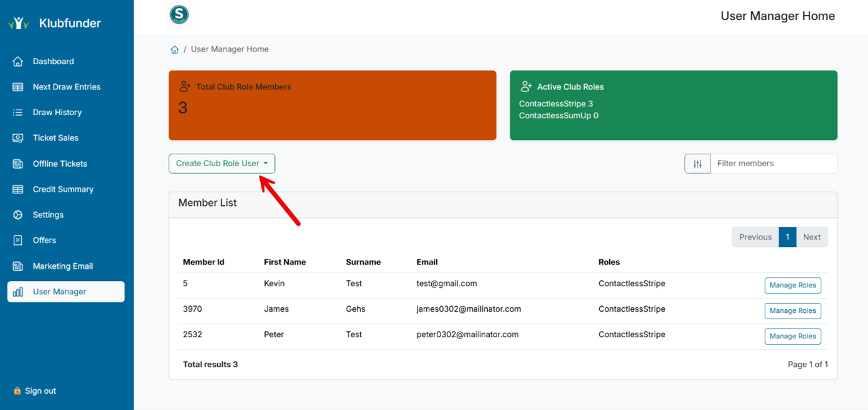Image resolution: width=868 pixels, height=410 pixels.
Task: Click the Active Club Roles person icon
Action: pos(526,86)
